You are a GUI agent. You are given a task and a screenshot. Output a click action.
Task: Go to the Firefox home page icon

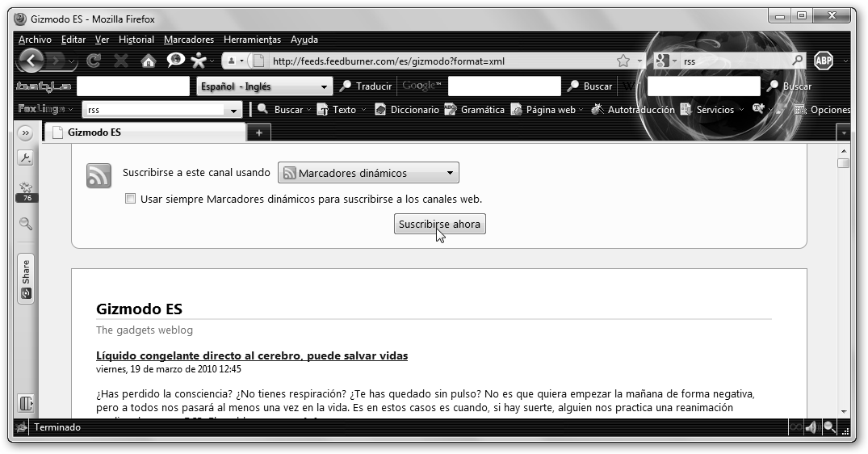click(x=148, y=61)
